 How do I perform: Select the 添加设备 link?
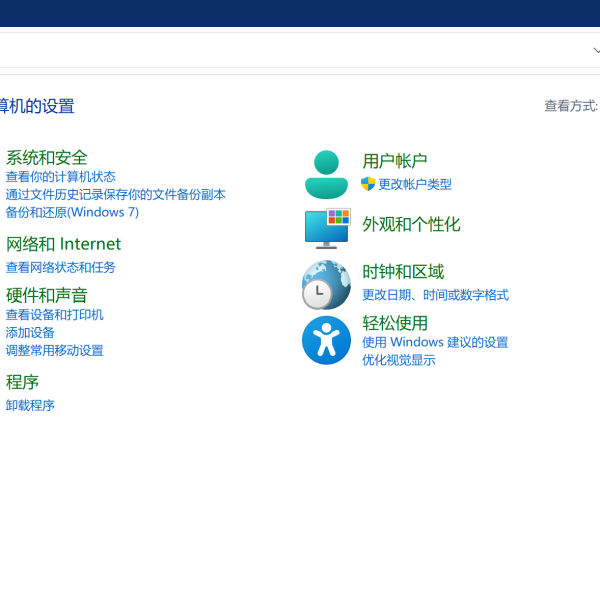pyautogui.click(x=30, y=333)
